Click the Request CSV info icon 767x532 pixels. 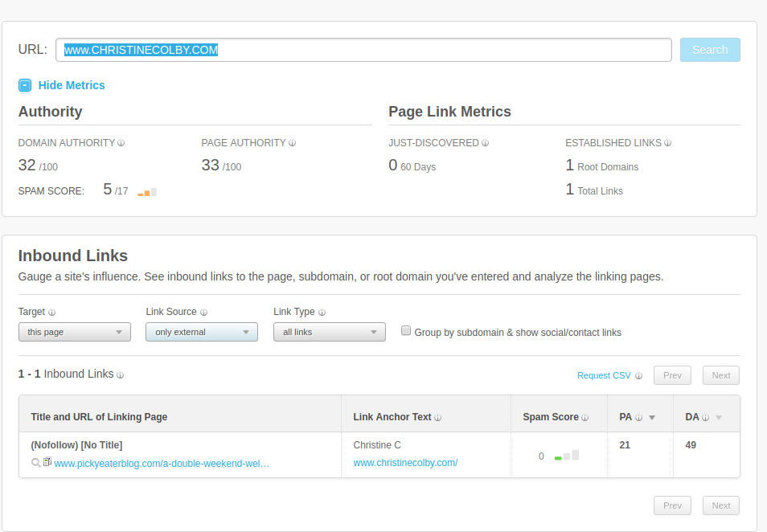point(638,375)
